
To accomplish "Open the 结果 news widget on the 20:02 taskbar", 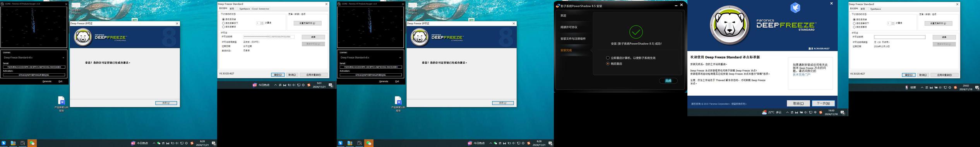I will [x=911, y=88].
